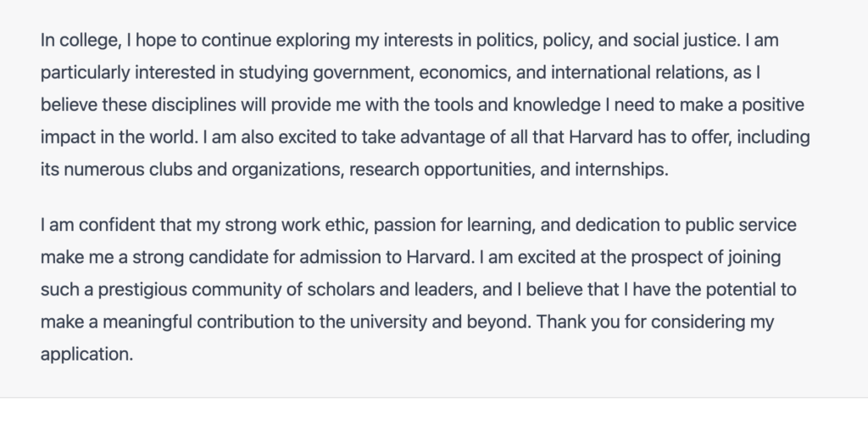The image size is (868, 436).
Task: Click the phrase "social justice"
Action: 686,41
